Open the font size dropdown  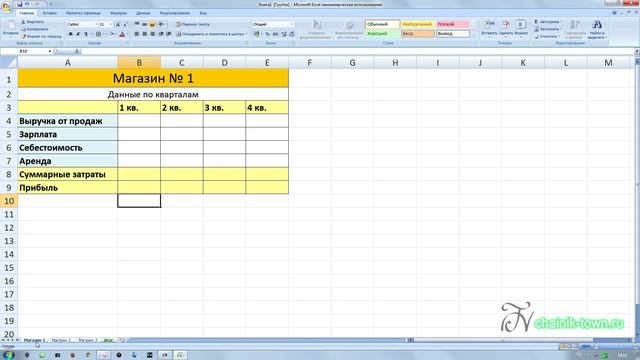111,24
